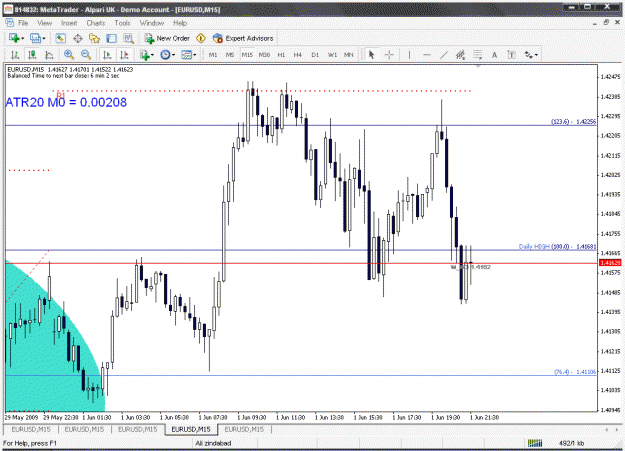The image size is (625, 451).
Task: Click the connection status bars icon
Action: tap(535, 443)
